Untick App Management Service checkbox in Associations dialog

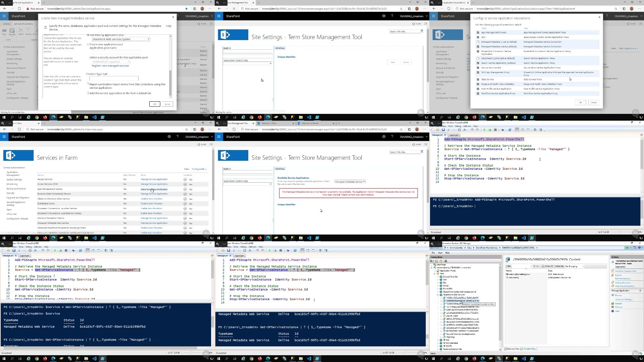478,33
